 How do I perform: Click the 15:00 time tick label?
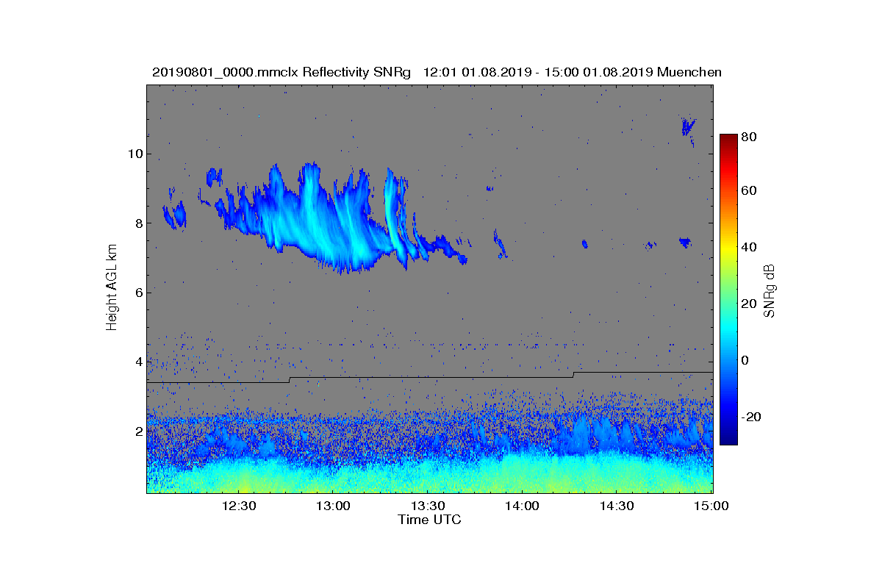[711, 506]
